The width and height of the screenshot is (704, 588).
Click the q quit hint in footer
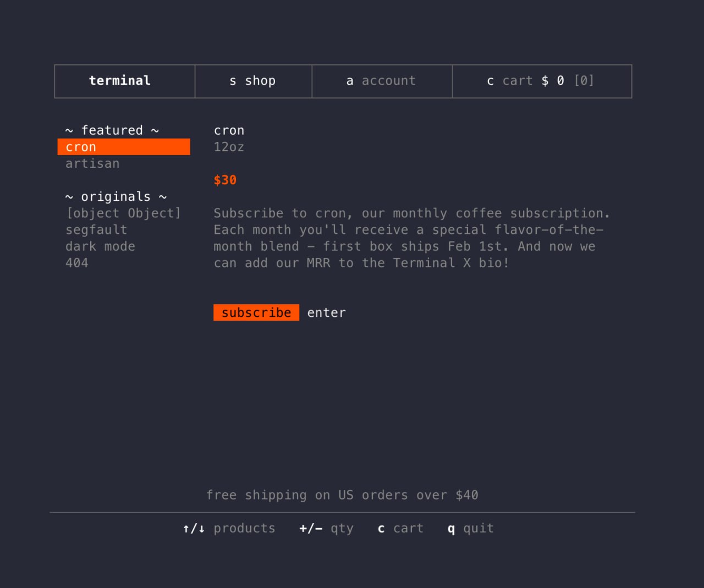[x=470, y=528]
